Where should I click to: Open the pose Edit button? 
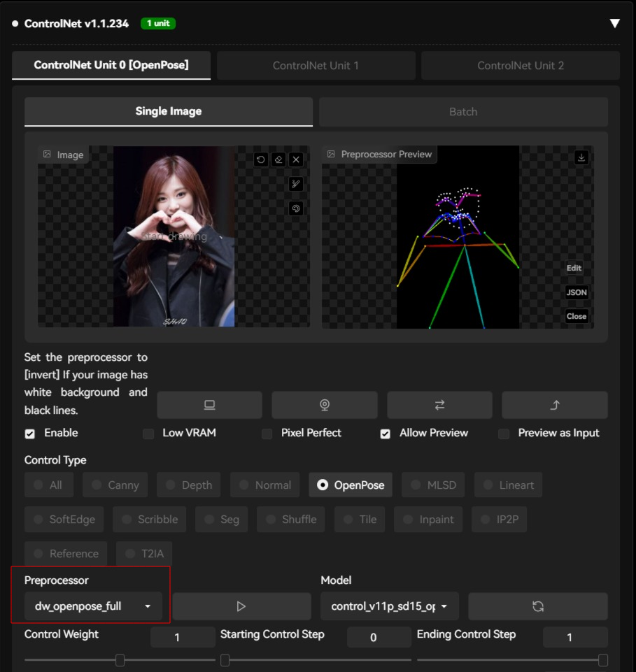pyautogui.click(x=574, y=268)
